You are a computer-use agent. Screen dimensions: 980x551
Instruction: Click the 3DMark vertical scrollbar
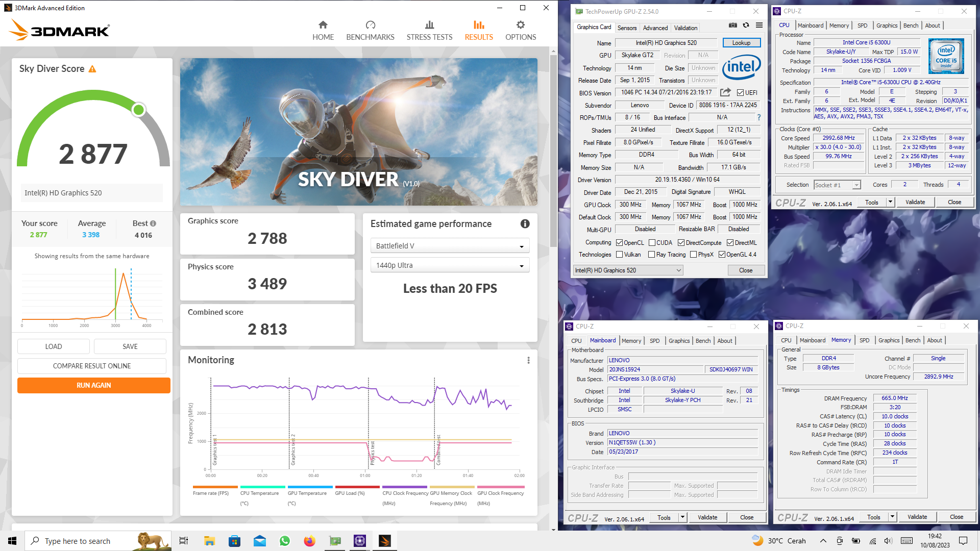(x=553, y=150)
